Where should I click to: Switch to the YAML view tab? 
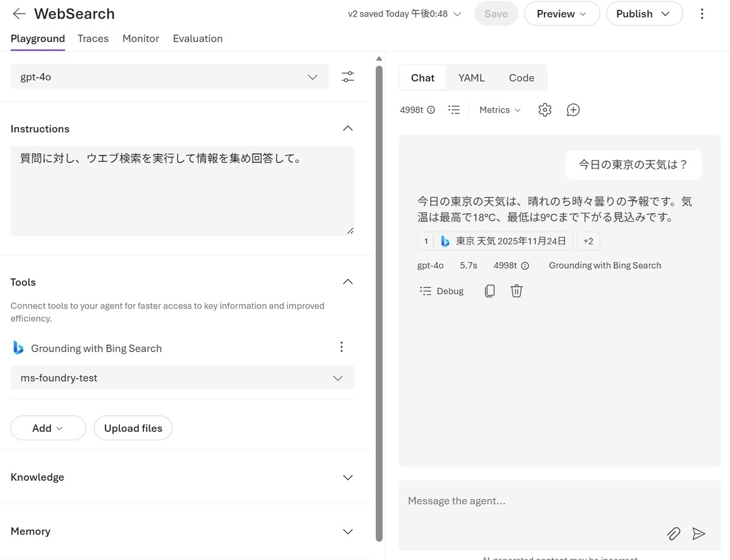(471, 78)
